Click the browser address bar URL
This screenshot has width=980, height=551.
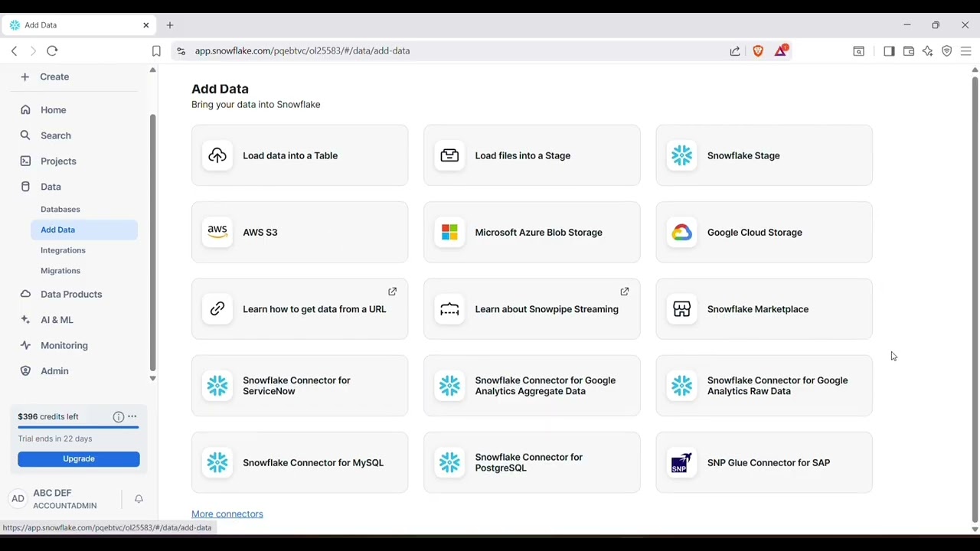click(x=302, y=51)
